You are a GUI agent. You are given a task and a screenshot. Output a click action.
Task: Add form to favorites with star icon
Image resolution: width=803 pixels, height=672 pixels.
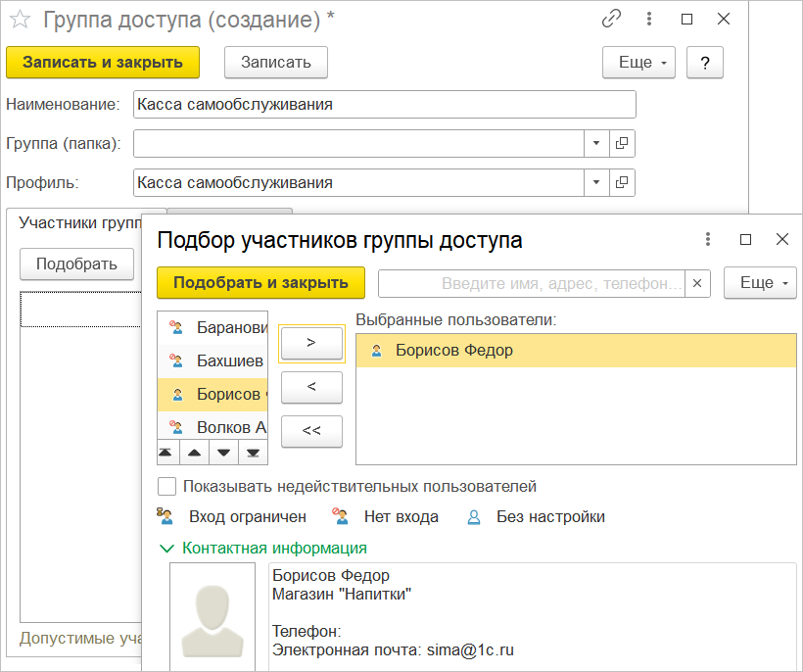click(x=20, y=20)
